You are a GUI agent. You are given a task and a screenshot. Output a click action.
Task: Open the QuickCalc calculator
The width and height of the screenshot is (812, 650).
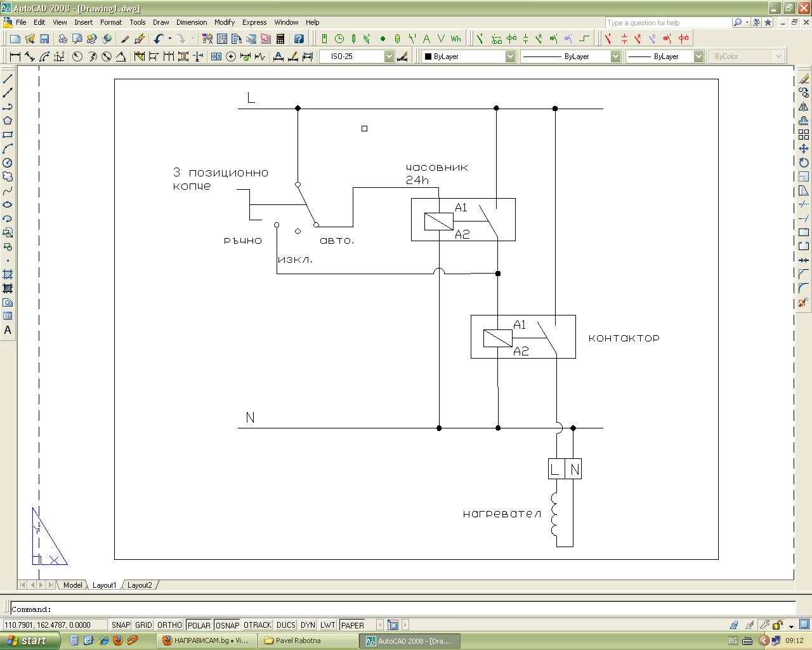point(280,39)
